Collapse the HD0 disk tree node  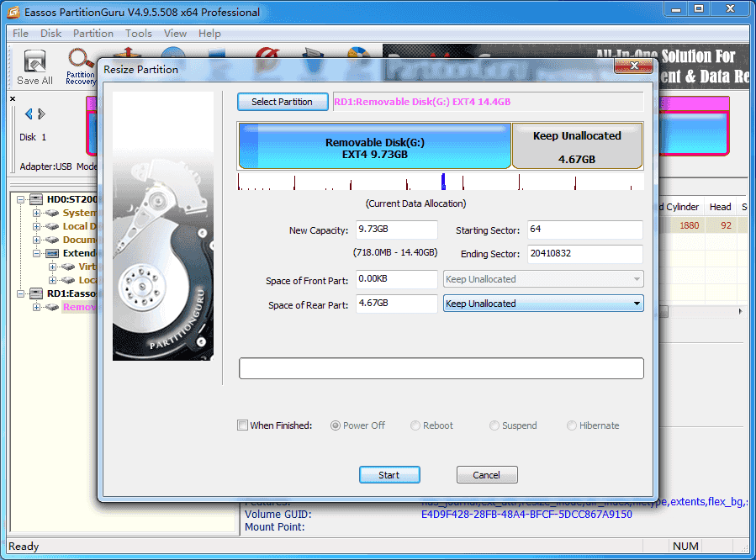20,199
